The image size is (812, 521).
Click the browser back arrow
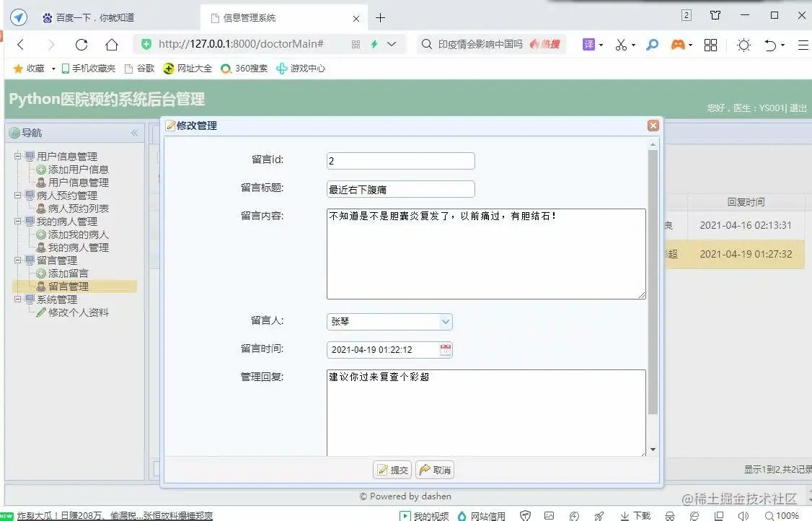[21, 45]
